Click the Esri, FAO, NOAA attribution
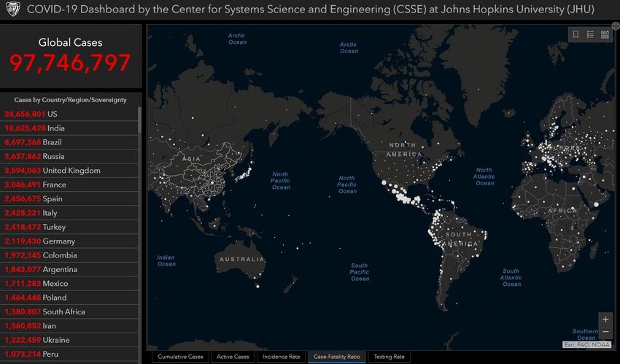This screenshot has width=620, height=364. coord(586,344)
